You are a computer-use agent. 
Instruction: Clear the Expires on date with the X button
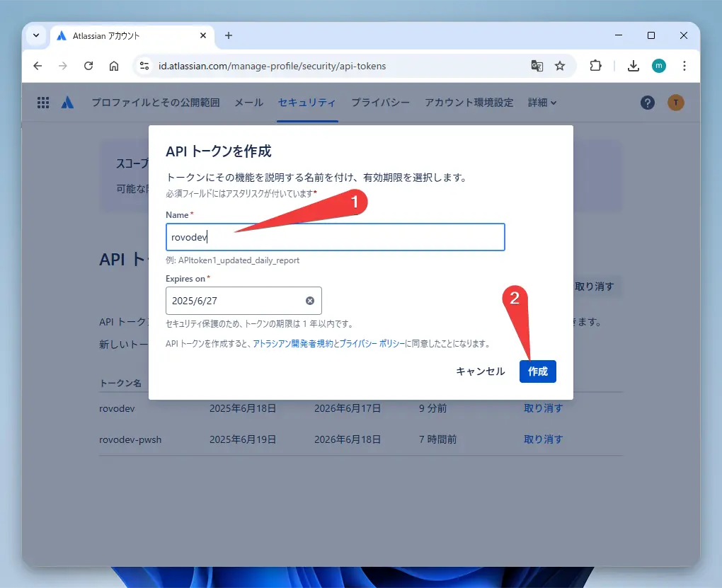point(309,300)
